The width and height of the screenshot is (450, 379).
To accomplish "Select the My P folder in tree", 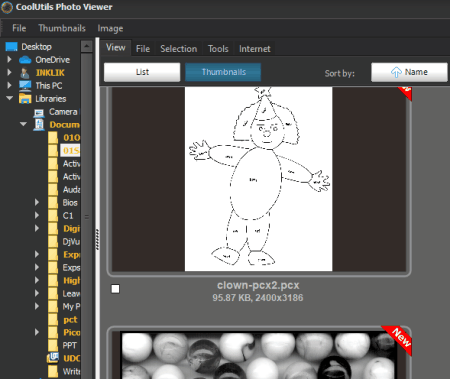I will pos(71,307).
